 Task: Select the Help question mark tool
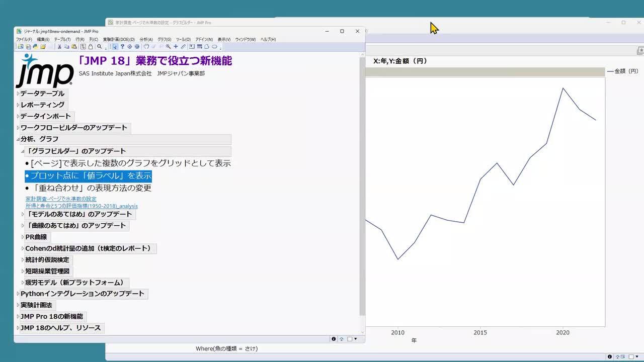(x=122, y=46)
